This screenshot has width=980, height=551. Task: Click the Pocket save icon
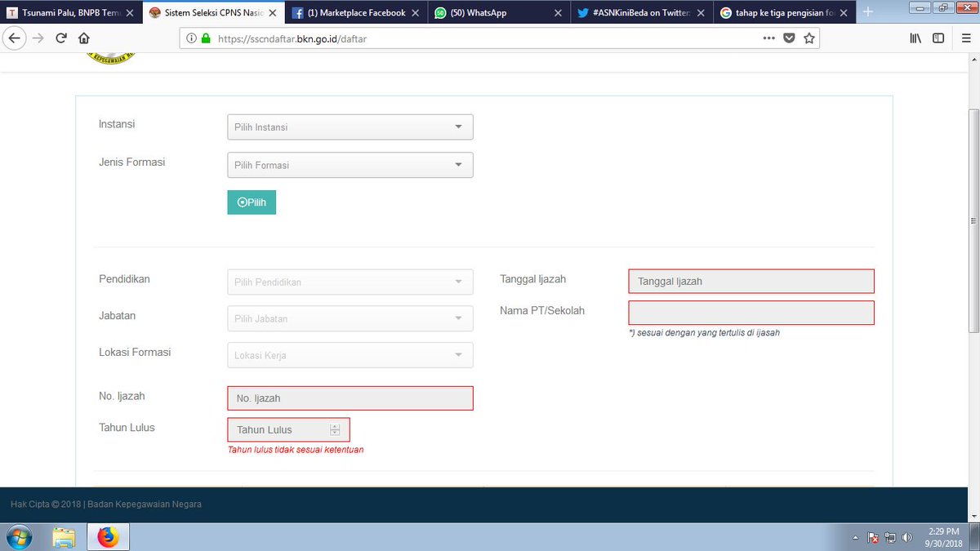[789, 38]
